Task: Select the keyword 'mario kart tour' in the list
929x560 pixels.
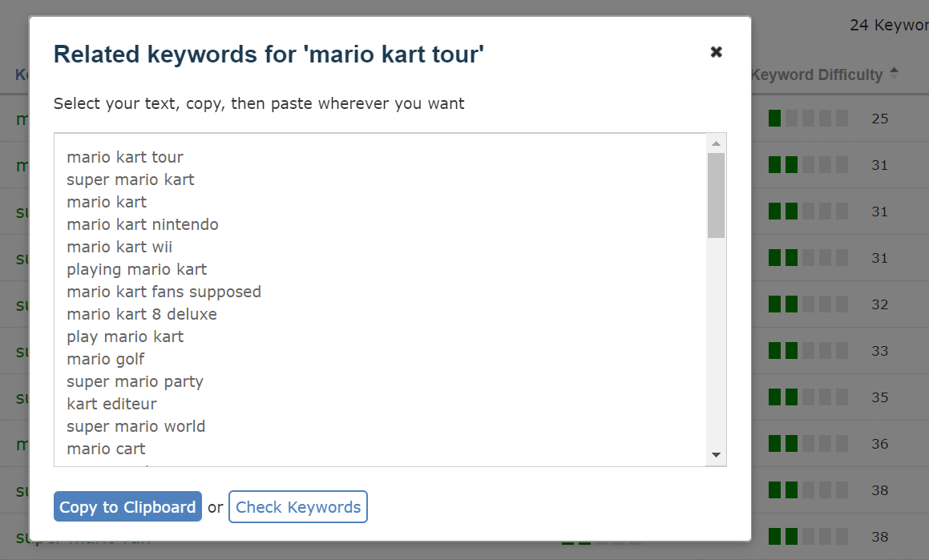Action: click(x=124, y=157)
